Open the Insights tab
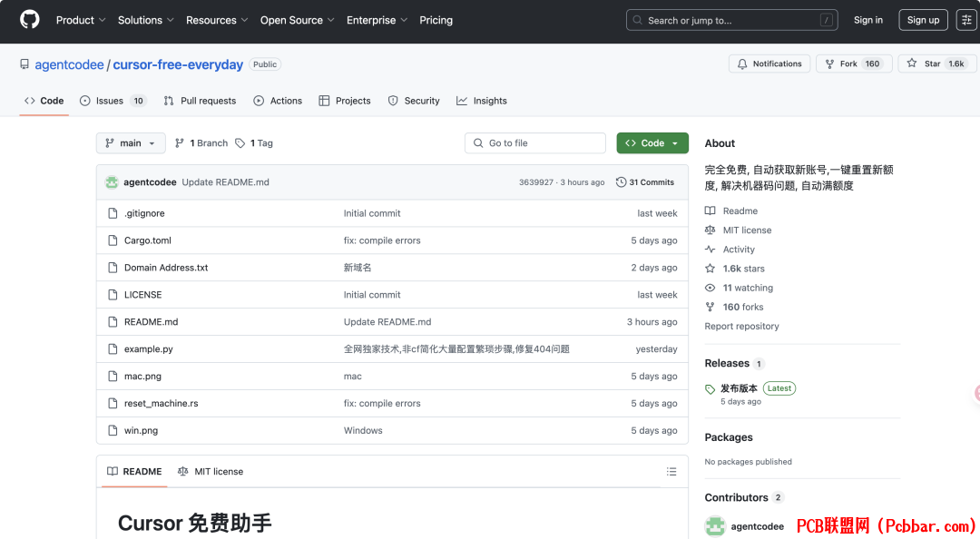The height and width of the screenshot is (539, 980). [x=482, y=101]
